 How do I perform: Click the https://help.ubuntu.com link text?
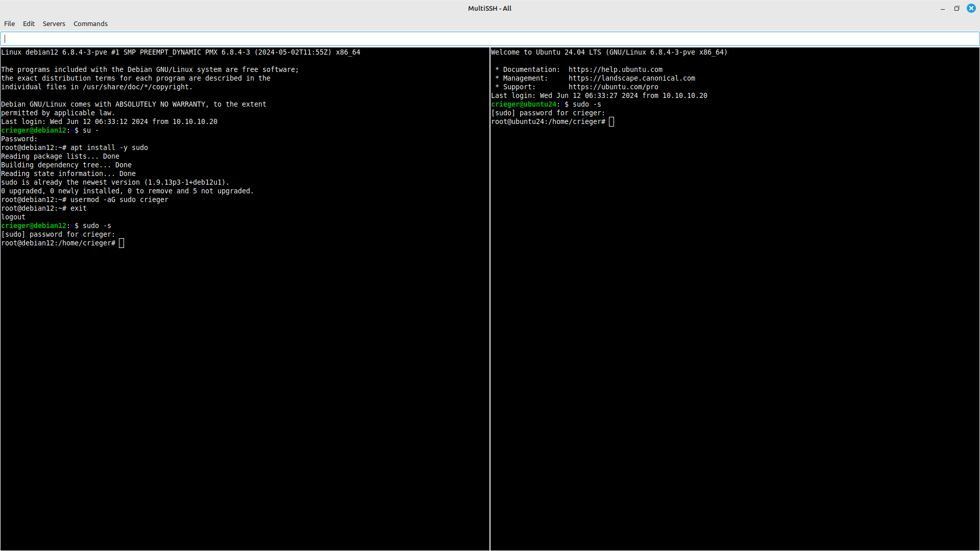(x=616, y=70)
